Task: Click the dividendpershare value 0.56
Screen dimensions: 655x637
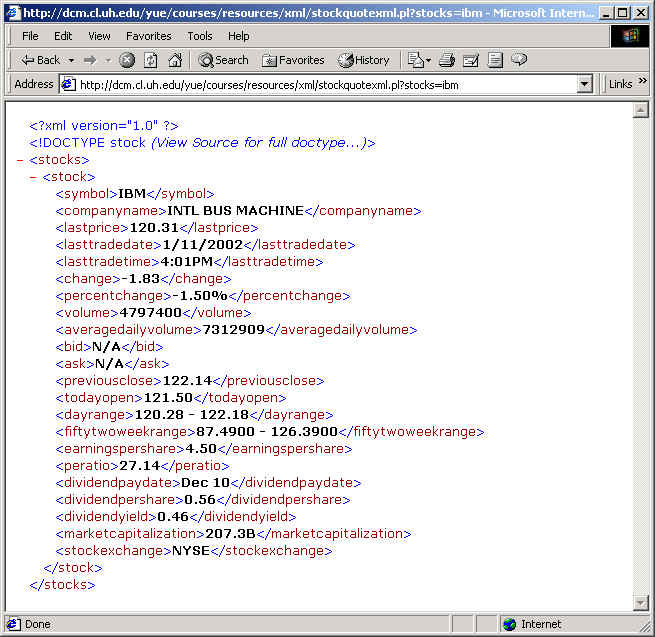Action: (200, 500)
